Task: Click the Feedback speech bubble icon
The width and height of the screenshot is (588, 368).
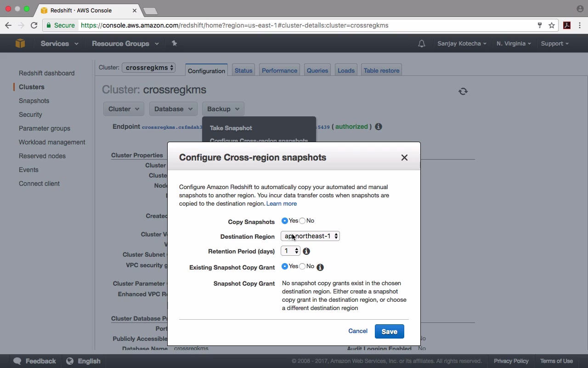Action: pyautogui.click(x=17, y=361)
